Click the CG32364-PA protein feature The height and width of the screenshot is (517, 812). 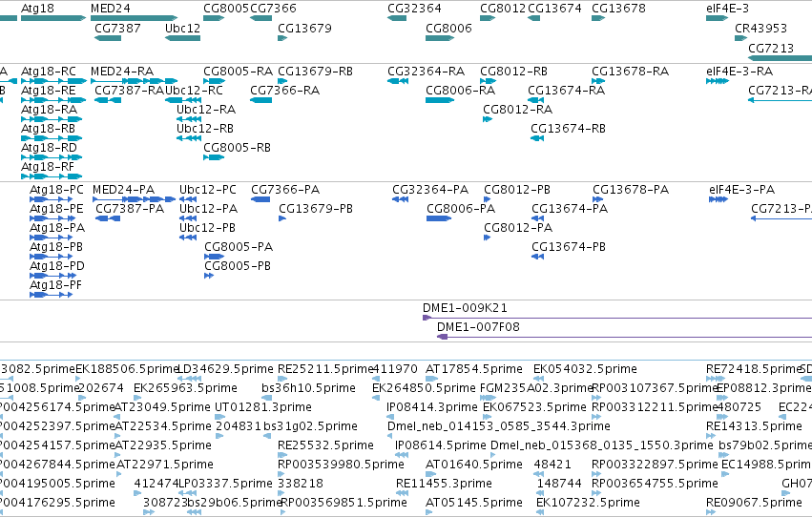pos(401,199)
